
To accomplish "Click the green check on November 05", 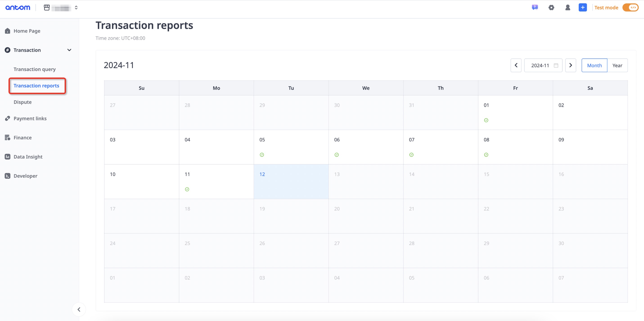I will (x=262, y=155).
